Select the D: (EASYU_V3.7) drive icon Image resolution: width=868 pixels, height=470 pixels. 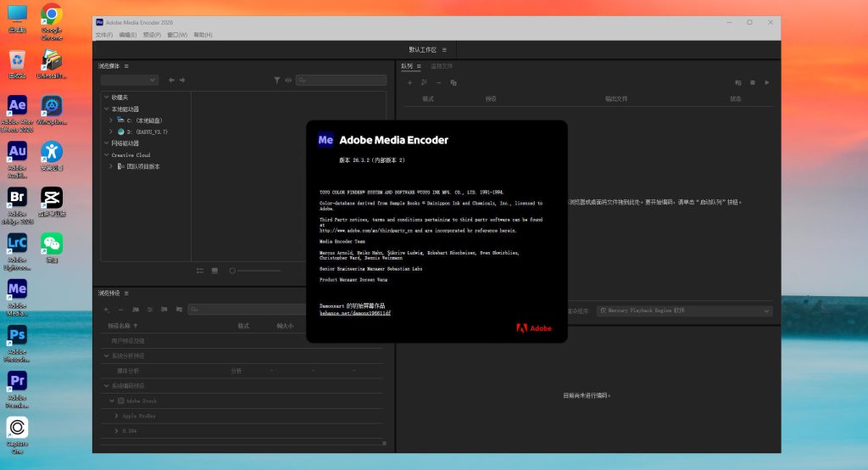120,131
